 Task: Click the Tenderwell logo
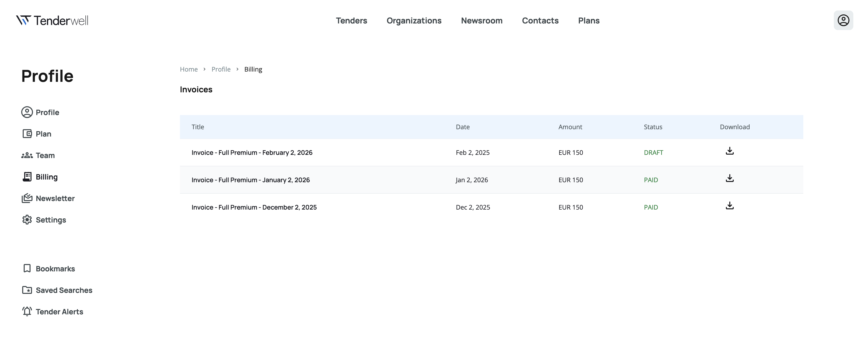click(52, 21)
